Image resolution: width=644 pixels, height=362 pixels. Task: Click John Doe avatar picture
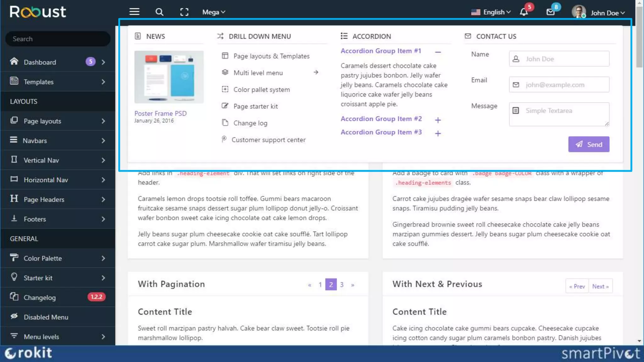pyautogui.click(x=579, y=12)
